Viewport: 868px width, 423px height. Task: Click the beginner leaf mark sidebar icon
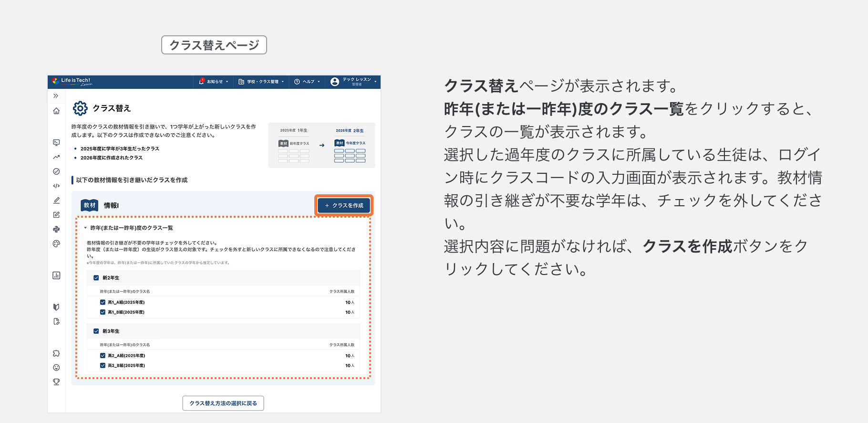(56, 307)
